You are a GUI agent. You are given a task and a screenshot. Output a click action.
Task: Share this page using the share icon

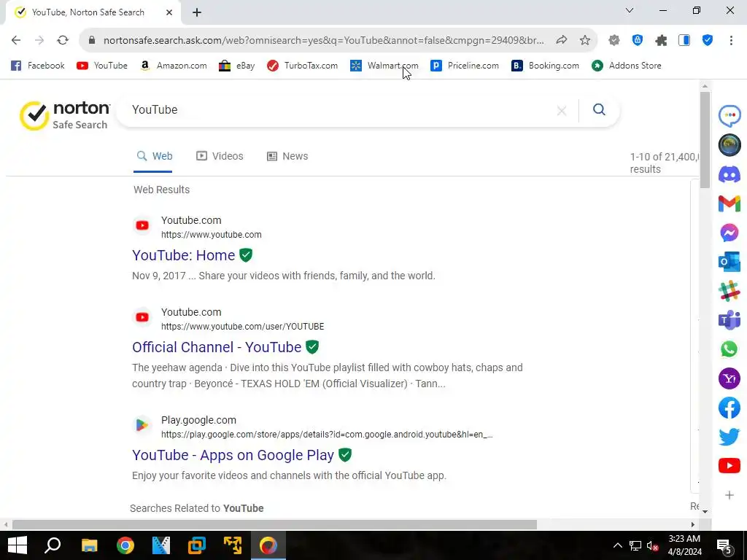click(562, 40)
